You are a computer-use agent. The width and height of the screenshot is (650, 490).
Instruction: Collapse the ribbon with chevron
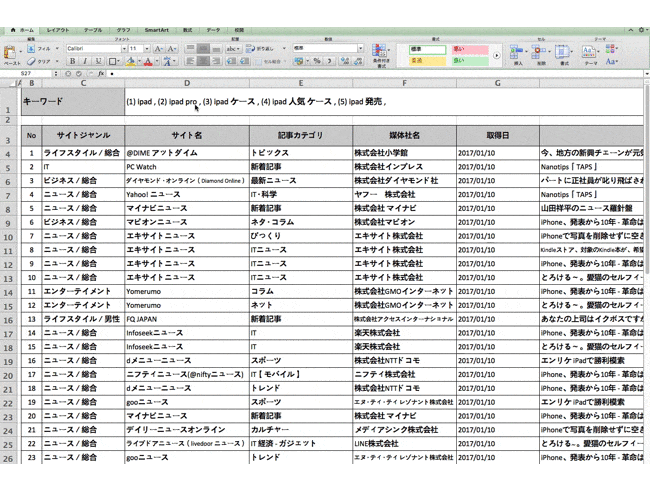click(631, 30)
